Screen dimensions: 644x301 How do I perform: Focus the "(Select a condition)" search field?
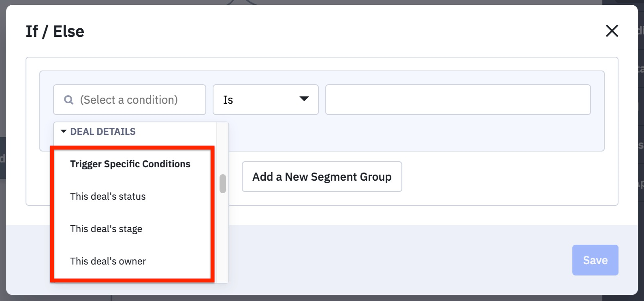tap(138, 100)
